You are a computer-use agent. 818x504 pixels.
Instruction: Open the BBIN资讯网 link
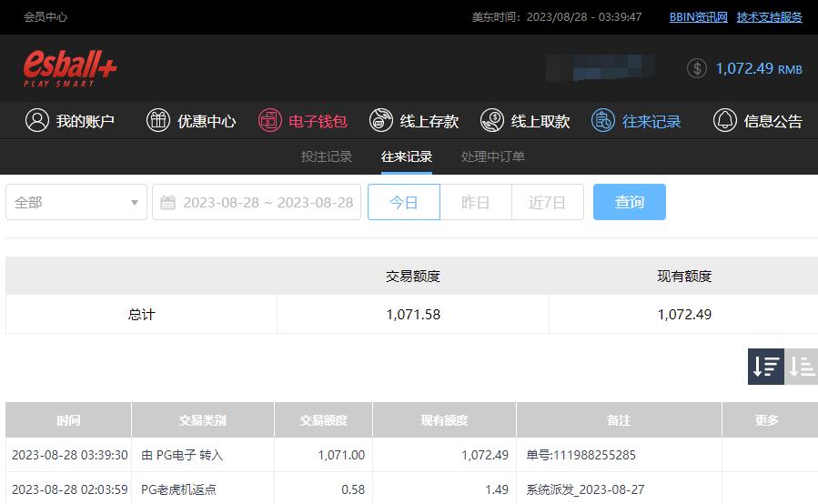(x=699, y=16)
